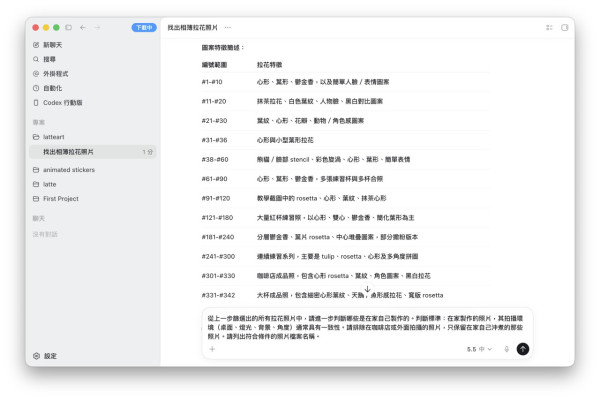Add an attachment with the plus icon
Screen dimensions: 600x400
pos(212,349)
